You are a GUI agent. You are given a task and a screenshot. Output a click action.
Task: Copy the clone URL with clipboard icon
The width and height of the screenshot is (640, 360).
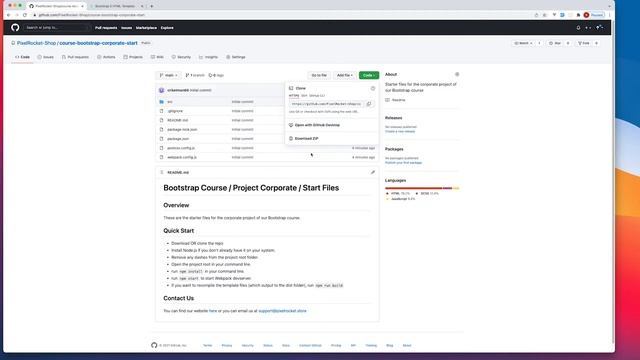[369, 104]
